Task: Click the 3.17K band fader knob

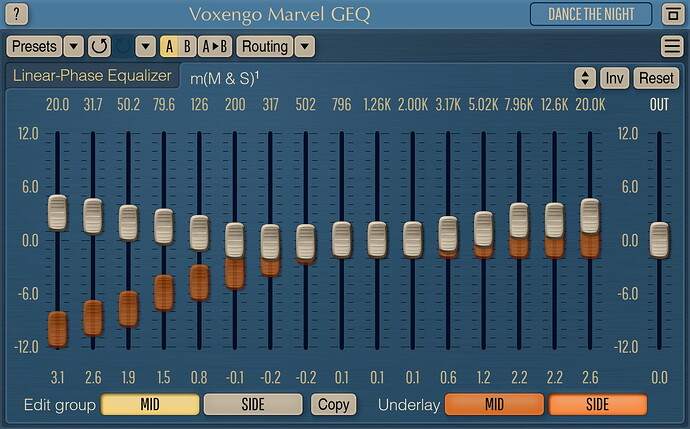Action: point(448,234)
